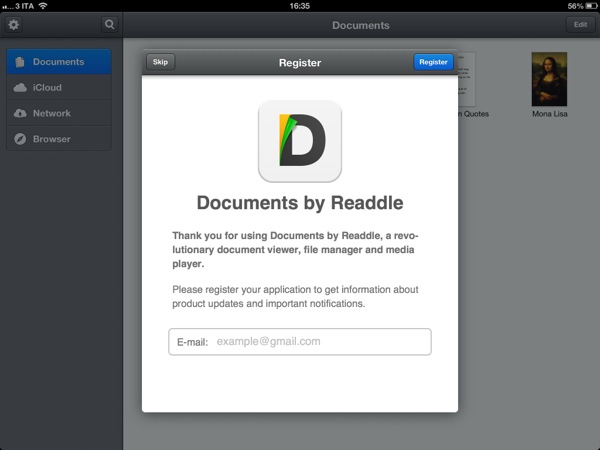Open the search magnifier icon

point(109,25)
